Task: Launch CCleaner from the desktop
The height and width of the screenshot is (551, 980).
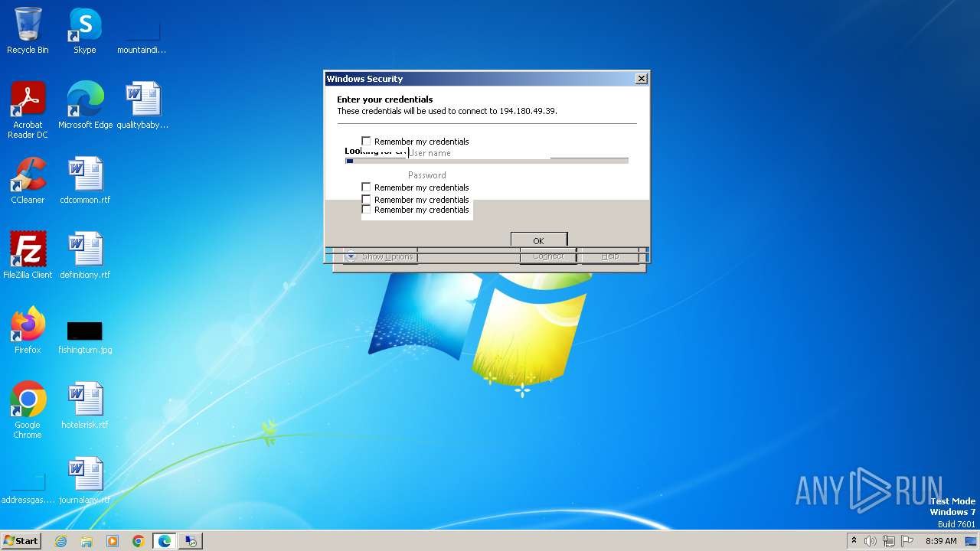Action: point(28,181)
